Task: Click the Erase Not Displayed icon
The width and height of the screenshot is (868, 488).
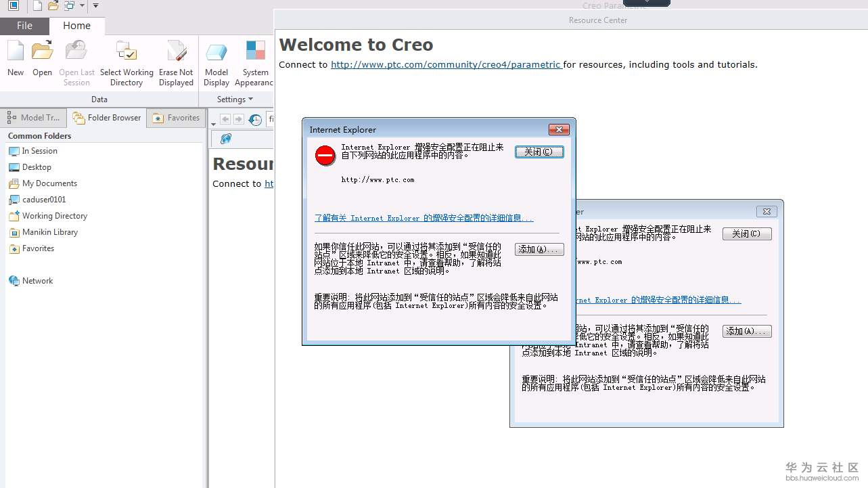Action: click(176, 51)
